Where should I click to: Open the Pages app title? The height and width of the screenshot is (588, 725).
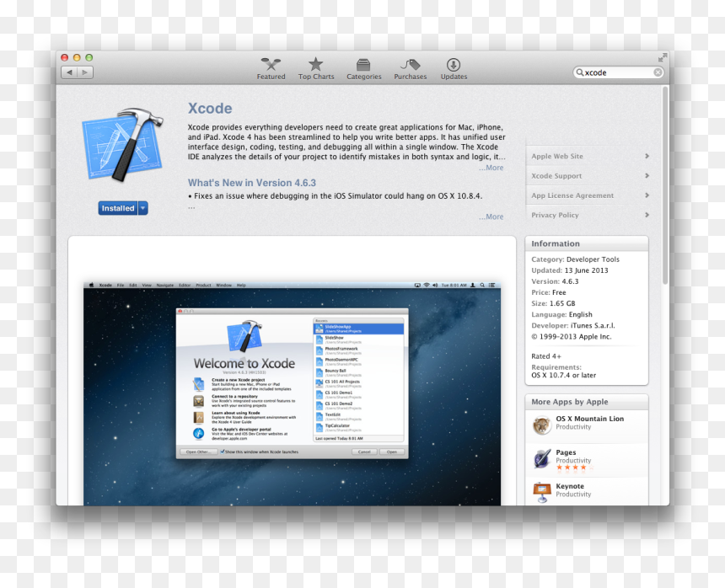point(566,452)
